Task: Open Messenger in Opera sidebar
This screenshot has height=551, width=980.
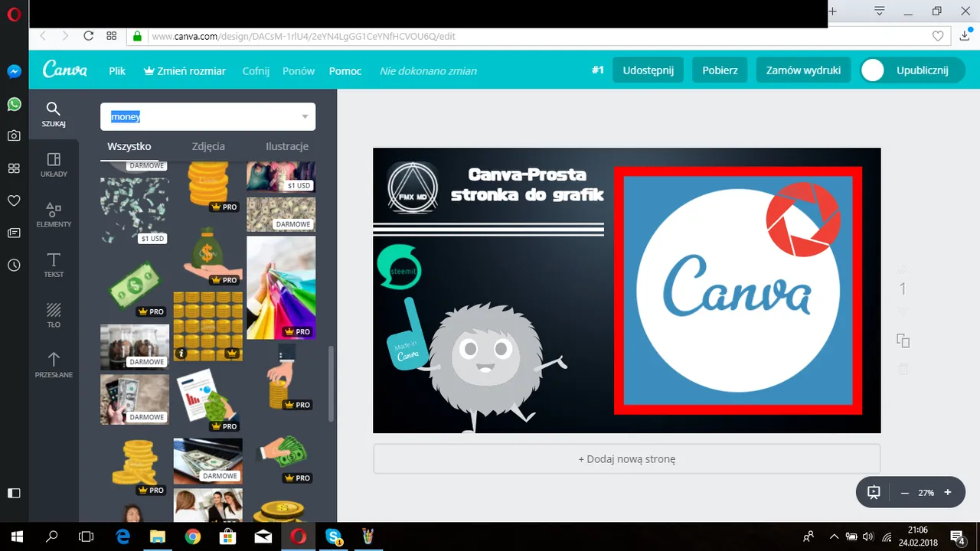Action: [14, 71]
